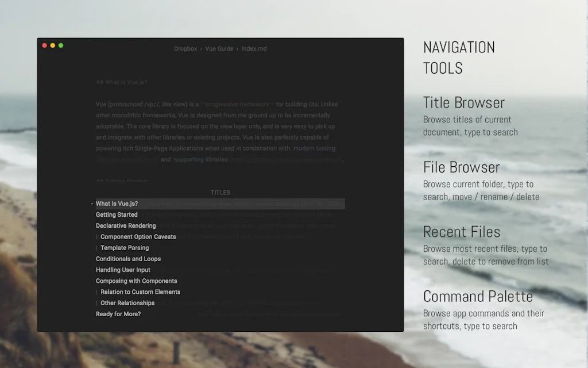
Task: Open the "Relation to Custom Elements" subsection
Action: pyautogui.click(x=139, y=292)
